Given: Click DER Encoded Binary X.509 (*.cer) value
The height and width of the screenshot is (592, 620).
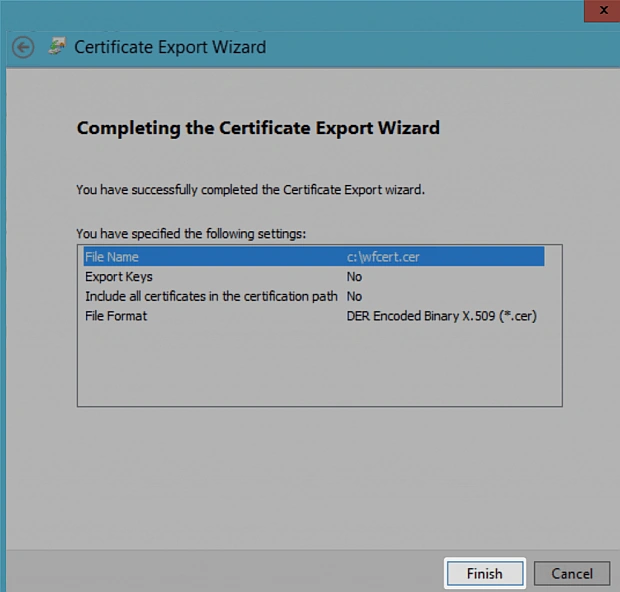Looking at the screenshot, I should click(441, 316).
